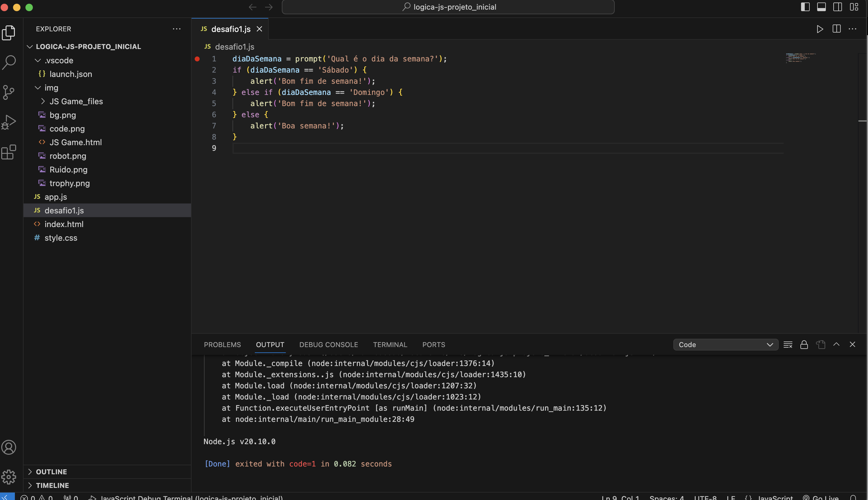Collapse the img folder
The height and width of the screenshot is (500, 868).
108,88
